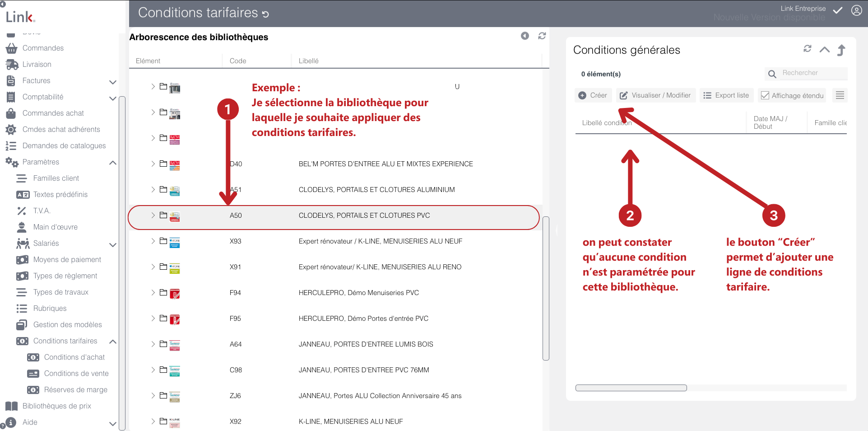Focus the Rechercher search field

tap(814, 73)
